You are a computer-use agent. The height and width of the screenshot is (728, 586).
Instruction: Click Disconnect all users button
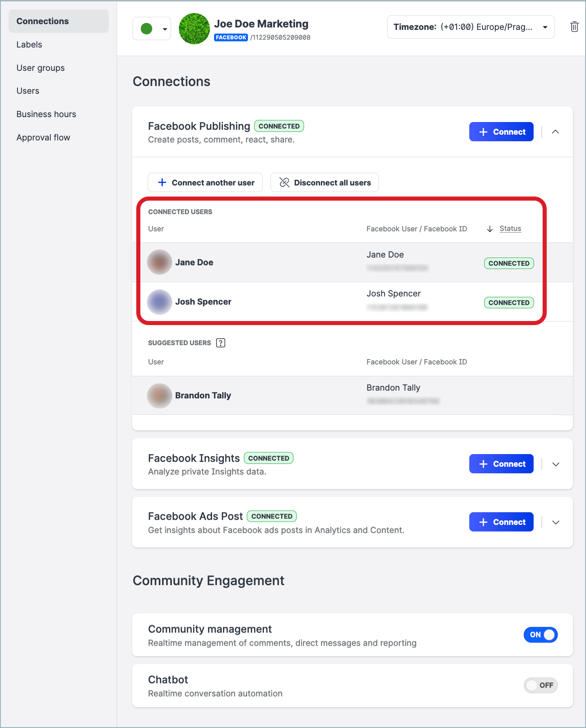[x=325, y=183]
